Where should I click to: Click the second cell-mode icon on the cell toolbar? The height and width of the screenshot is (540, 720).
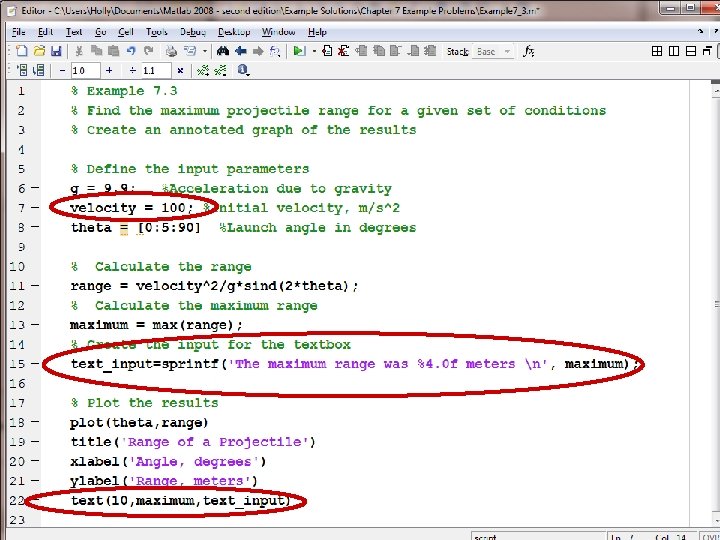(x=39, y=70)
